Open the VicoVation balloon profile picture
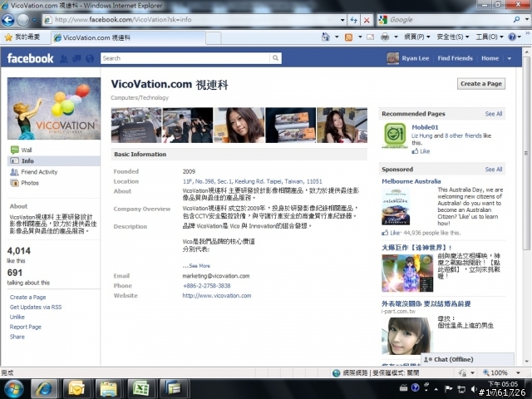This screenshot has width=532, height=399. coord(54,108)
